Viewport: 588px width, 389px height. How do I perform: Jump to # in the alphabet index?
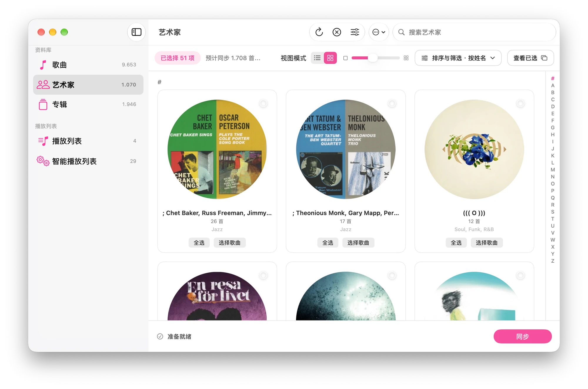click(x=553, y=78)
